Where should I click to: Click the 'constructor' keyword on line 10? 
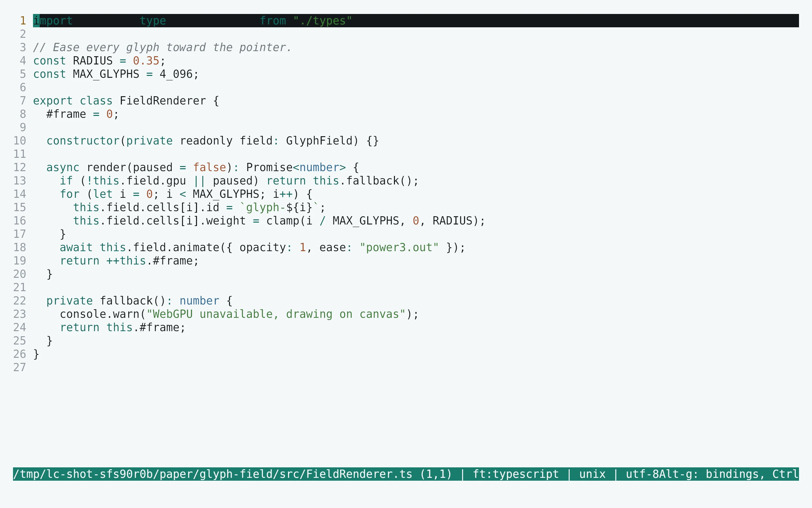tap(83, 141)
